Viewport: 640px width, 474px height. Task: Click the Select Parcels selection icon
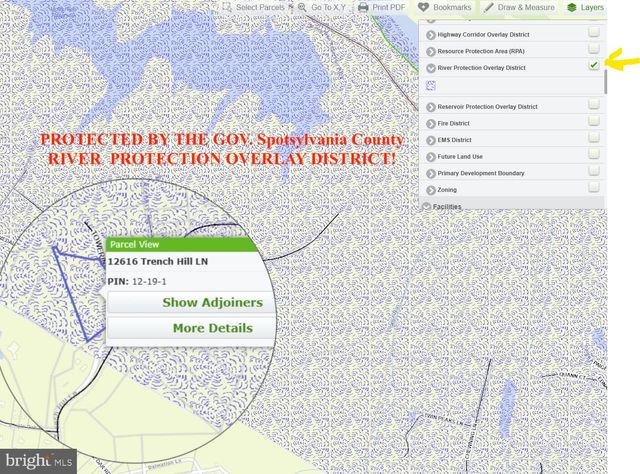[227, 7]
